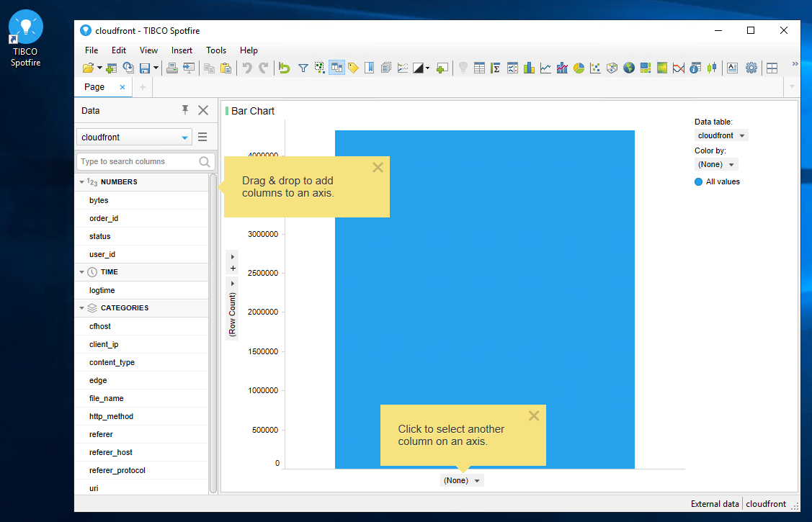Open the Insert menu

coord(182,50)
